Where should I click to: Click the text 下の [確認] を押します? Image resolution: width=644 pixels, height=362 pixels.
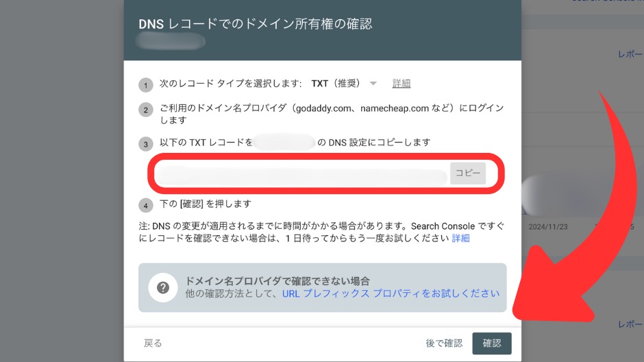206,204
